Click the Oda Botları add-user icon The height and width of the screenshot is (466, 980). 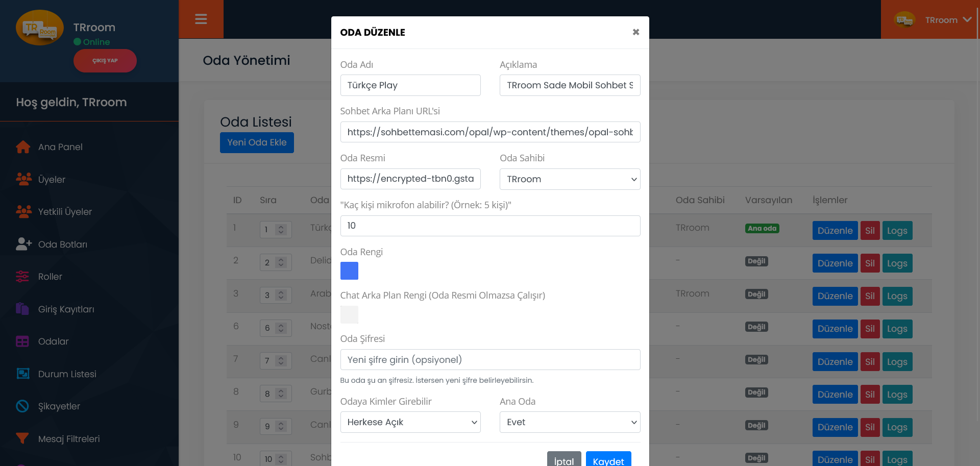click(23, 244)
